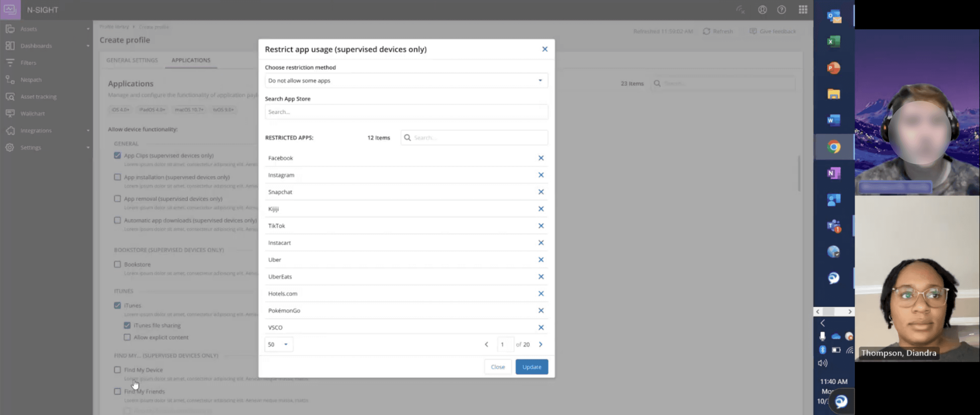Open Excel from the taskbar
Viewport: 980px width, 415px height.
click(x=834, y=41)
